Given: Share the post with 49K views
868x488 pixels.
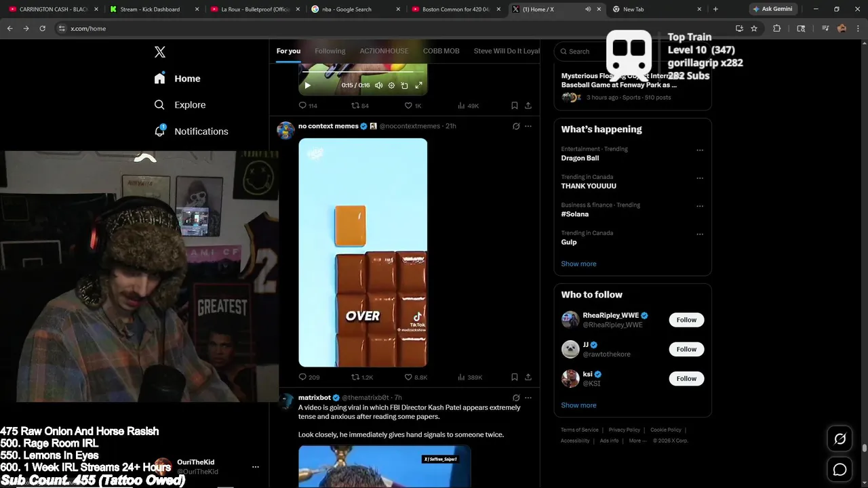Looking at the screenshot, I should [x=528, y=106].
